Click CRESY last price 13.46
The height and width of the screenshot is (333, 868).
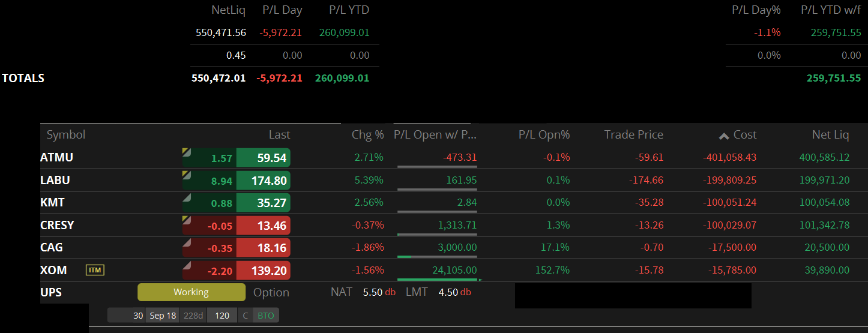click(264, 225)
